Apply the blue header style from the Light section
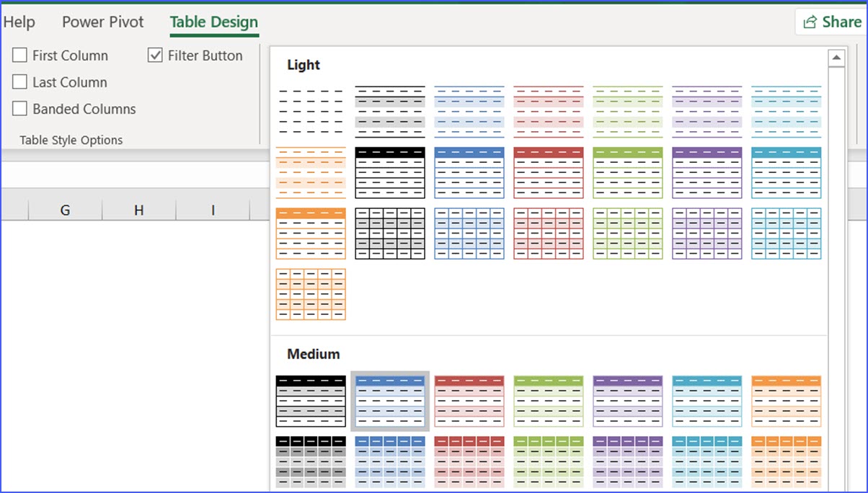 469,172
